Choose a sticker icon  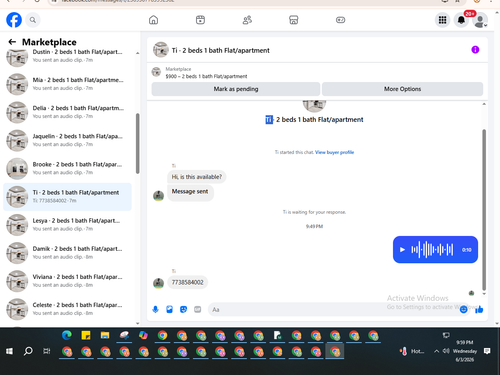click(x=183, y=310)
